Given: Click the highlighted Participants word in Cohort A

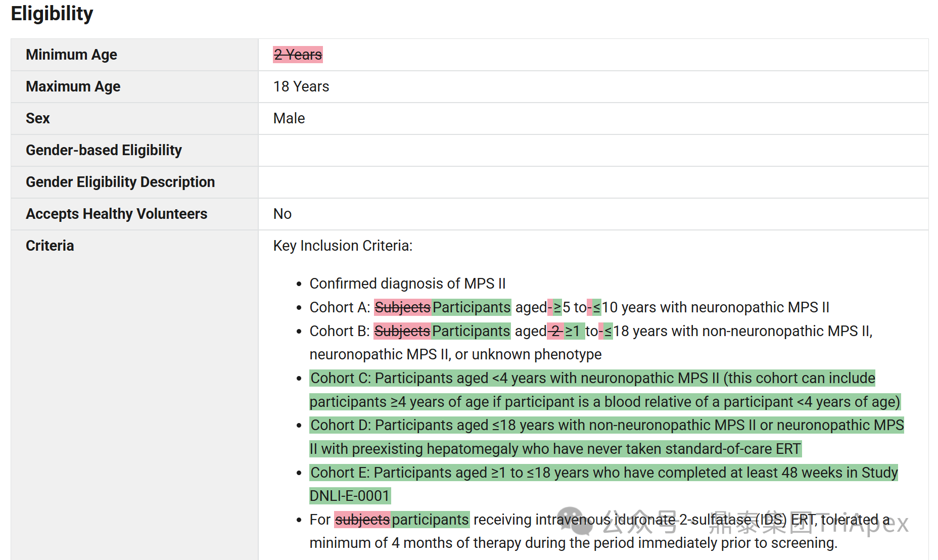Looking at the screenshot, I should (x=471, y=307).
